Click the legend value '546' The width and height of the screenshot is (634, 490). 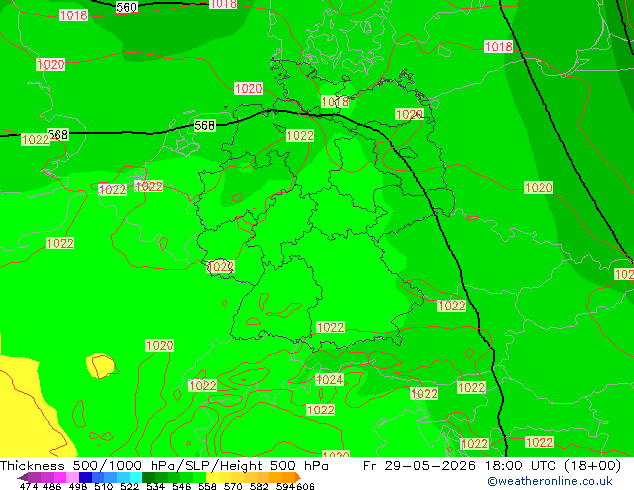click(x=181, y=486)
